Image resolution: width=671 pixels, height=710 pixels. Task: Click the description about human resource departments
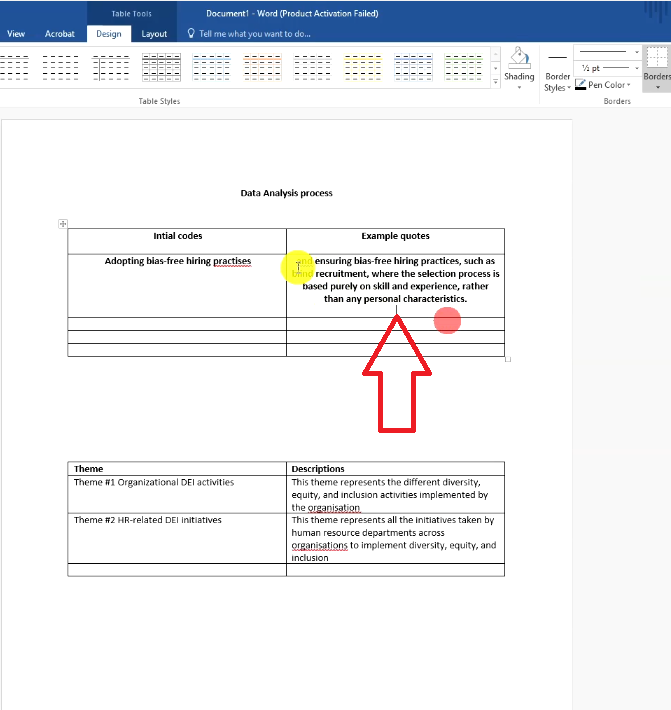click(393, 539)
